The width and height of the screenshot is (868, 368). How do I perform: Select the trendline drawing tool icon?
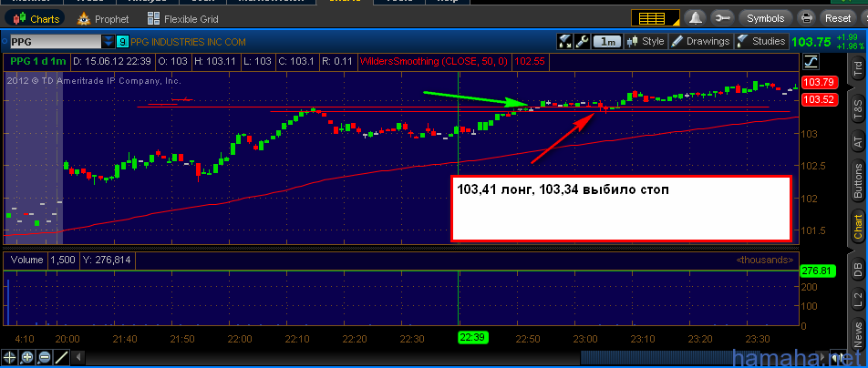(x=62, y=357)
